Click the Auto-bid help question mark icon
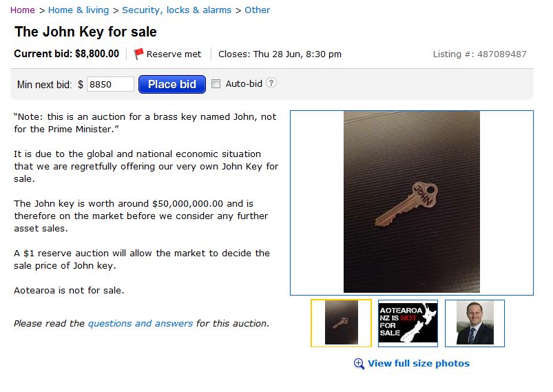Screen dimensions: 553x392 click(x=271, y=83)
